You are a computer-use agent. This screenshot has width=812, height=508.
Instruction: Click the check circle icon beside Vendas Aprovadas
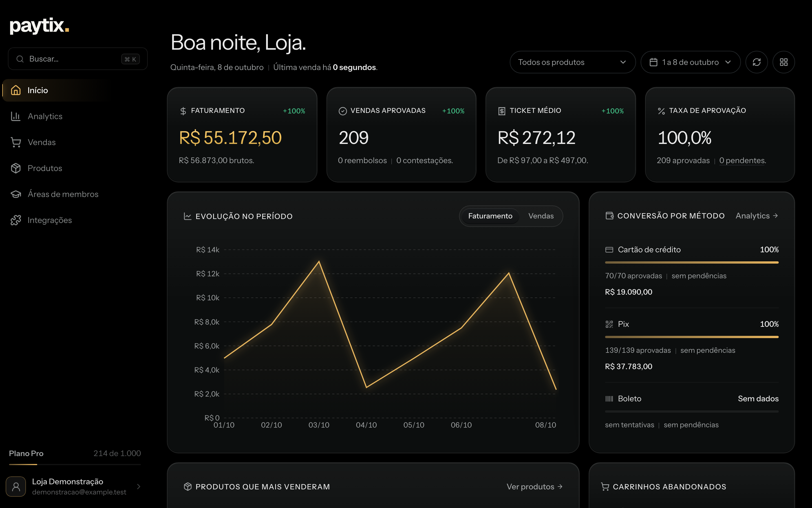coord(343,111)
